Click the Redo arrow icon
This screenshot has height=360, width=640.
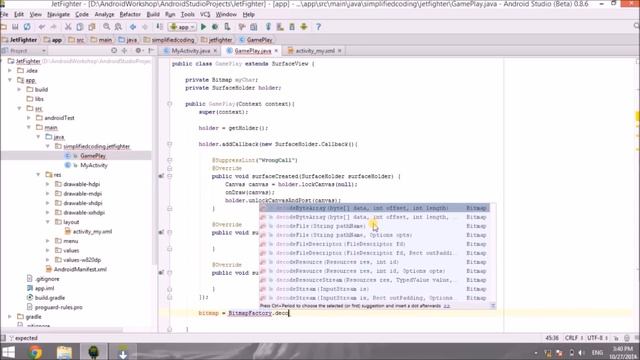tap(53, 27)
